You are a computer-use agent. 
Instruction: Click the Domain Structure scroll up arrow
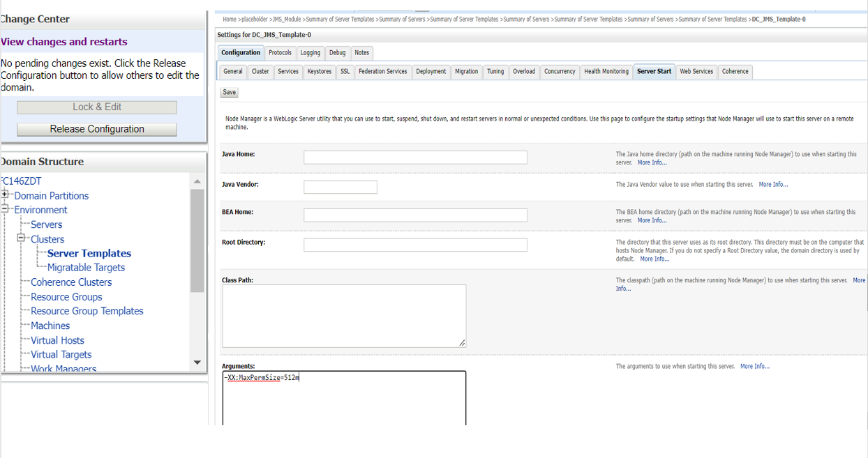pyautogui.click(x=197, y=181)
